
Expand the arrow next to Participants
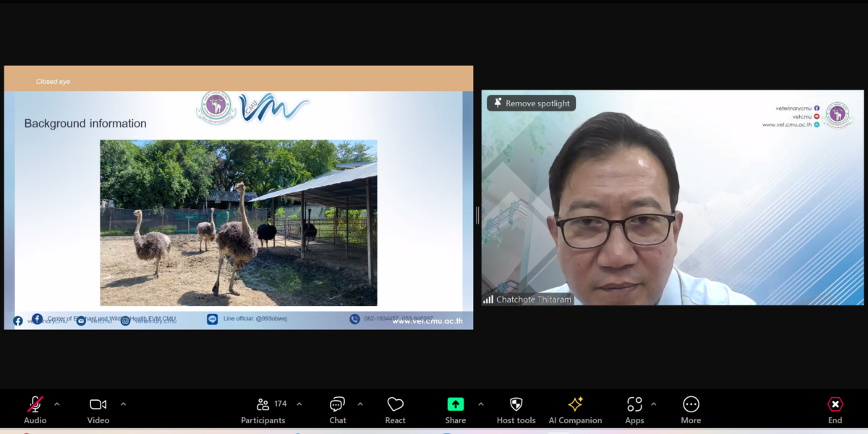pyautogui.click(x=299, y=404)
